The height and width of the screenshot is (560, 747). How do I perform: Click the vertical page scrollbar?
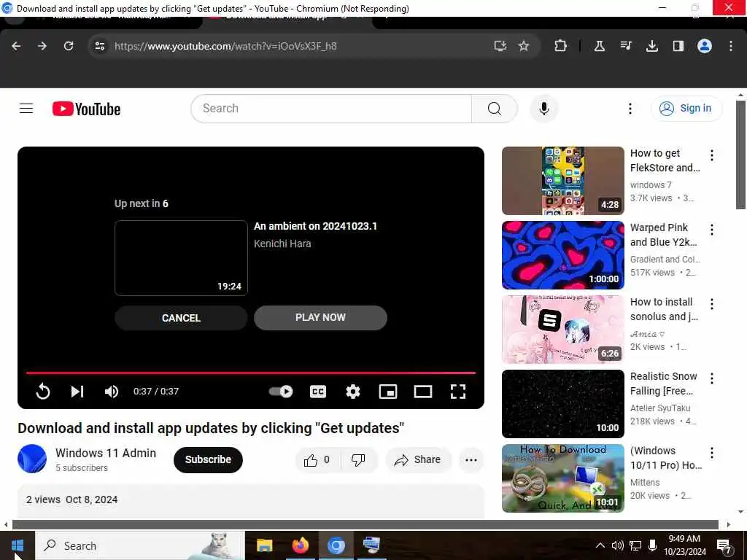pos(740,155)
